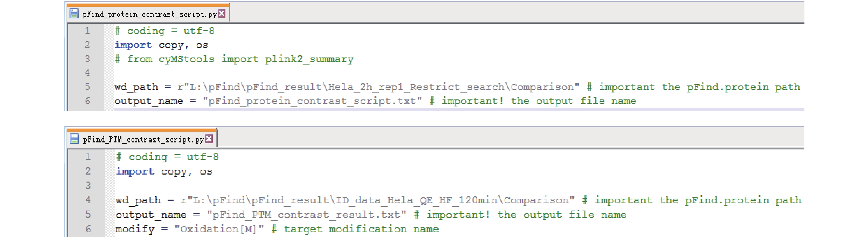Click "pFind_protein_contrast_script.txt" output name string
The image size is (868, 238).
pyautogui.click(x=312, y=101)
